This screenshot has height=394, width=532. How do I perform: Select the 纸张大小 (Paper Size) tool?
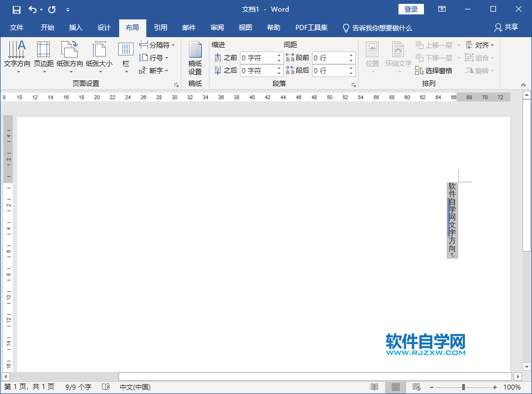99,55
